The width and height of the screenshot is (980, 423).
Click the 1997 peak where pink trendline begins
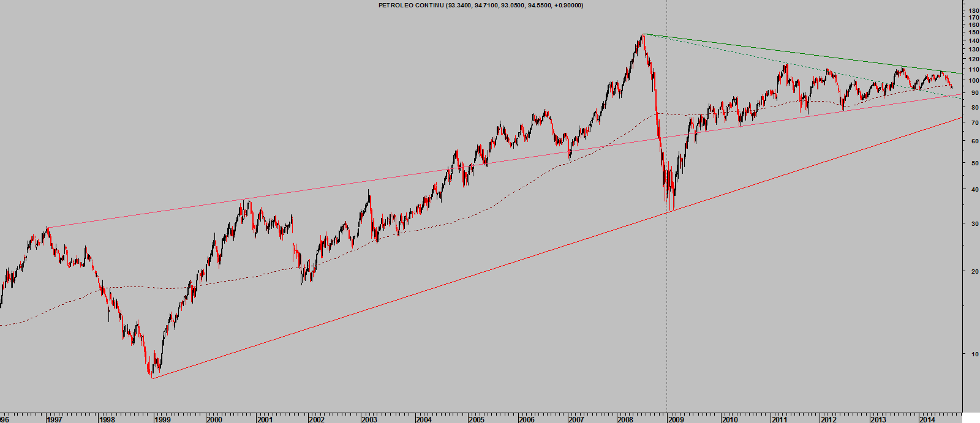[x=47, y=228]
